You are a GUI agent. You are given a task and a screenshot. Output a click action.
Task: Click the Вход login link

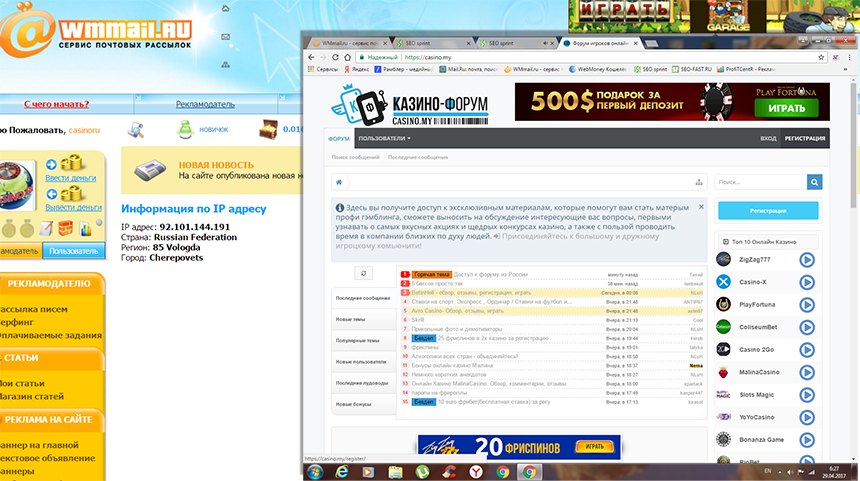pos(768,139)
